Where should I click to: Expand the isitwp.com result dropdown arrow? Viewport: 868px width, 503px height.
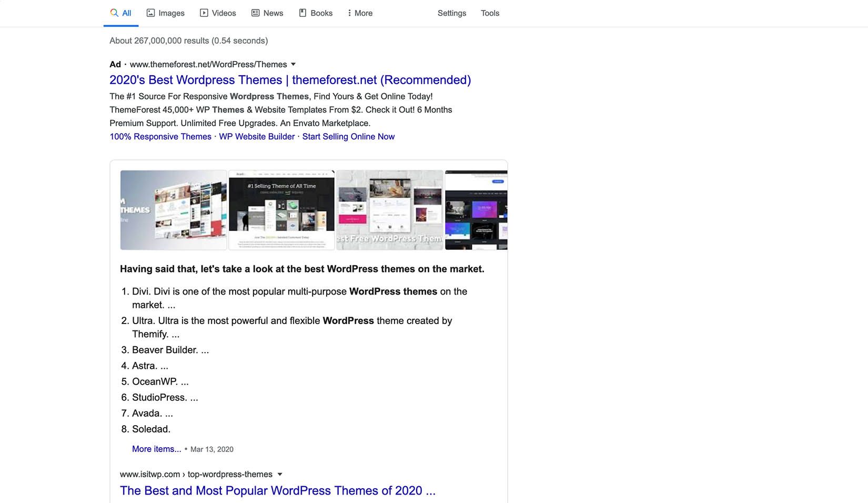point(280,474)
